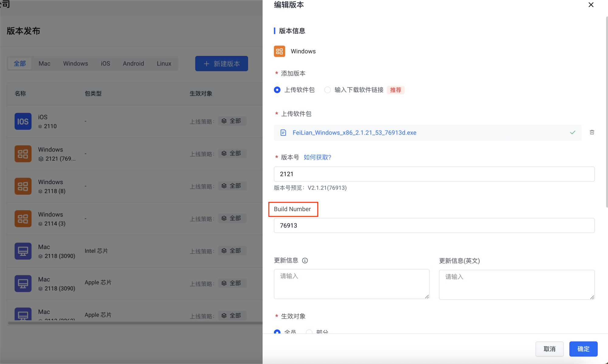Click the 确定 confirm button
The image size is (608, 364).
583,349
